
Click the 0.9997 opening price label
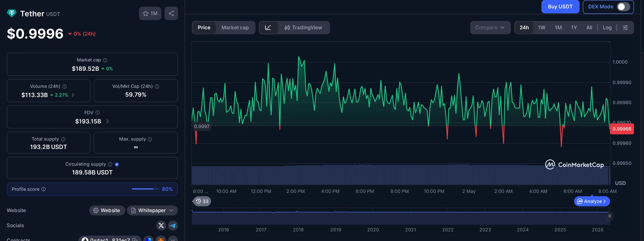(x=202, y=126)
